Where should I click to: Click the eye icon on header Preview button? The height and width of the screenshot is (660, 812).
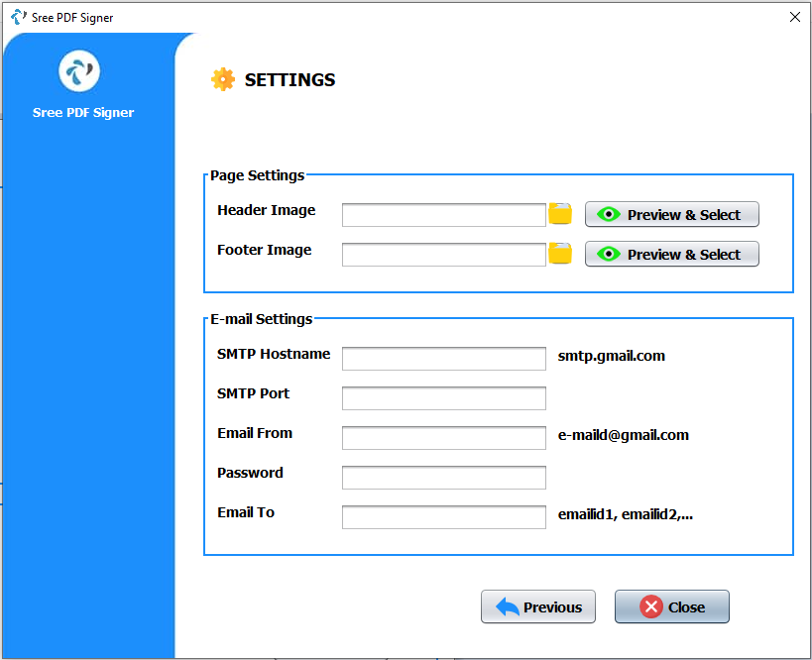pos(609,214)
